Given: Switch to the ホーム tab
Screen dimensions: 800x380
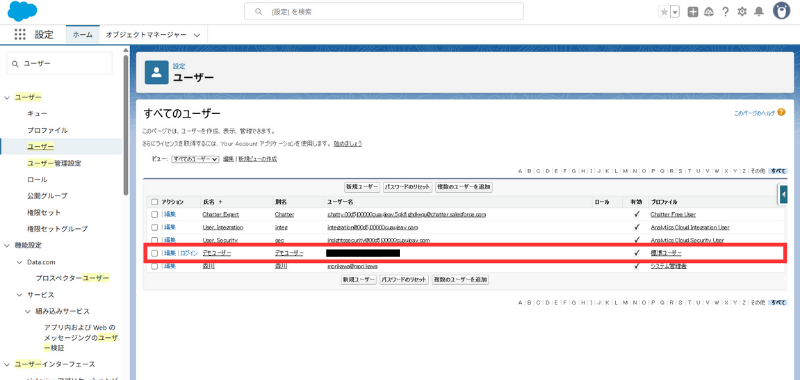Looking at the screenshot, I should tap(83, 35).
